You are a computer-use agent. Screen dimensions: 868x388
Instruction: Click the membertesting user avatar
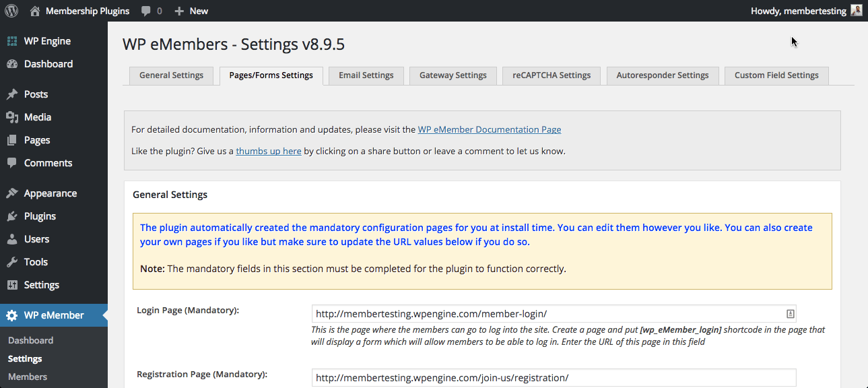point(856,11)
